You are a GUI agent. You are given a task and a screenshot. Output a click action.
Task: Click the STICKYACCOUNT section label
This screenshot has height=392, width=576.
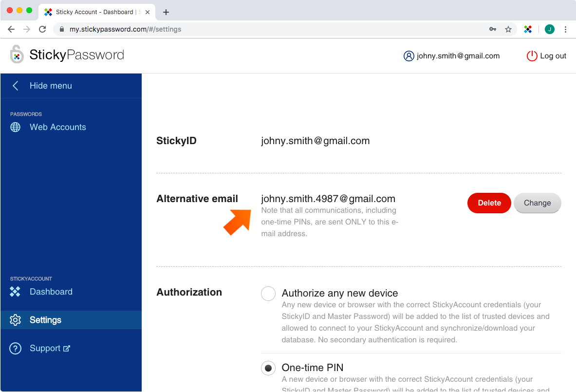click(x=31, y=279)
